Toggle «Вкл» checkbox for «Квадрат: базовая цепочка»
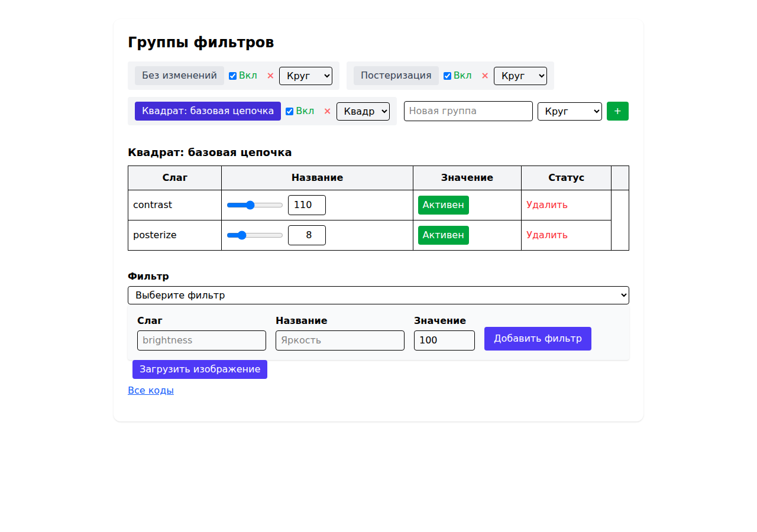757x532 pixels. (290, 111)
